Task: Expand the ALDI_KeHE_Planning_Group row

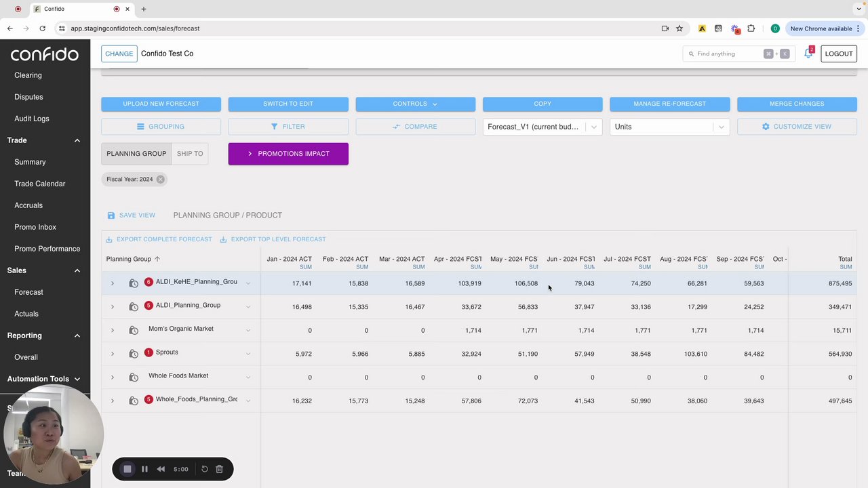Action: (x=113, y=283)
